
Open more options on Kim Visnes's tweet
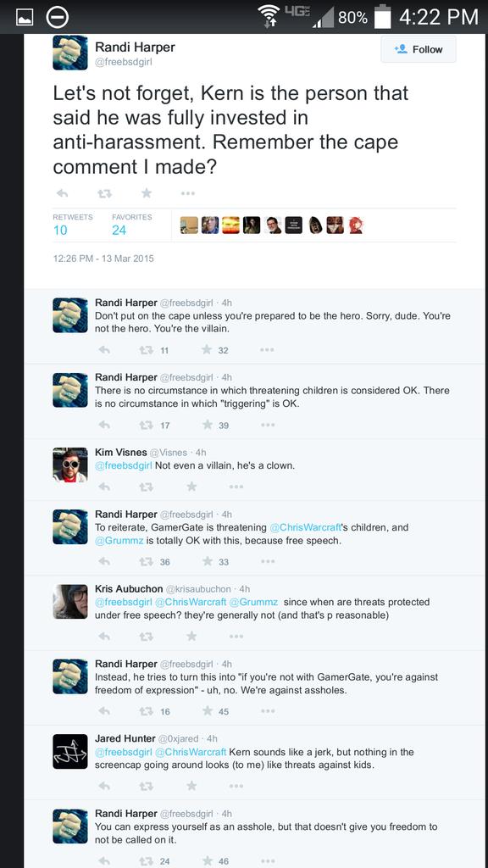click(x=236, y=487)
